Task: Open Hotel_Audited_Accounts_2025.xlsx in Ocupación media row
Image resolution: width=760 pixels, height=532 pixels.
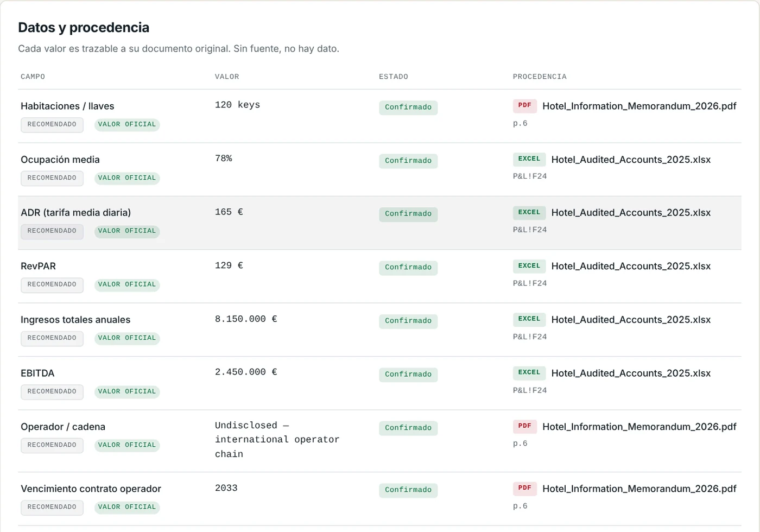Action: click(x=631, y=160)
